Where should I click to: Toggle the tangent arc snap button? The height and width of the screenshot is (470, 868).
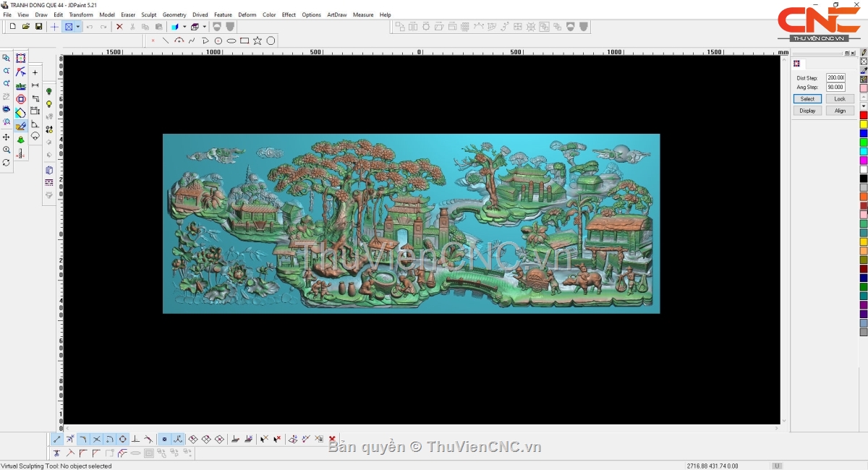tap(110, 439)
